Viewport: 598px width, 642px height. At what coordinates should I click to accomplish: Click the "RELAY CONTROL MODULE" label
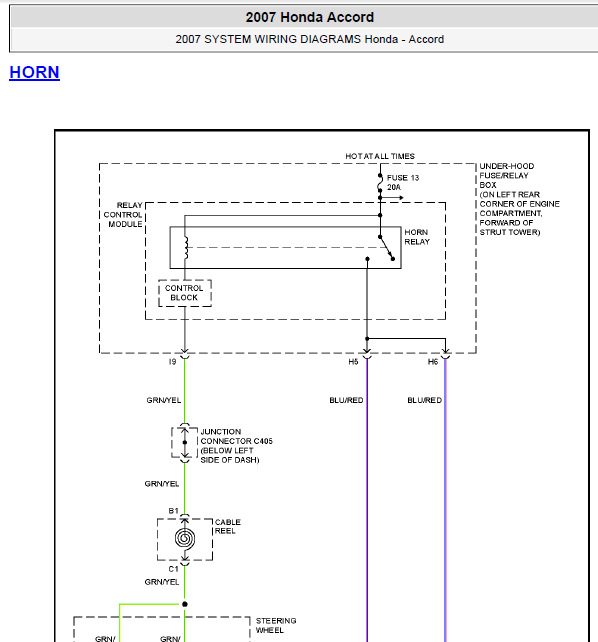coord(123,215)
